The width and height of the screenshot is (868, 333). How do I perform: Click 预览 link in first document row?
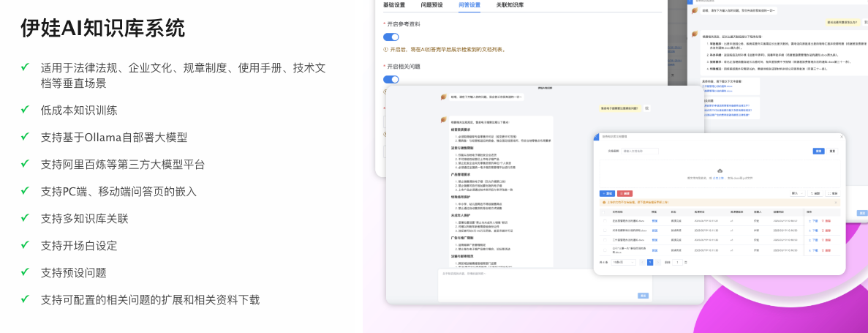(x=654, y=220)
